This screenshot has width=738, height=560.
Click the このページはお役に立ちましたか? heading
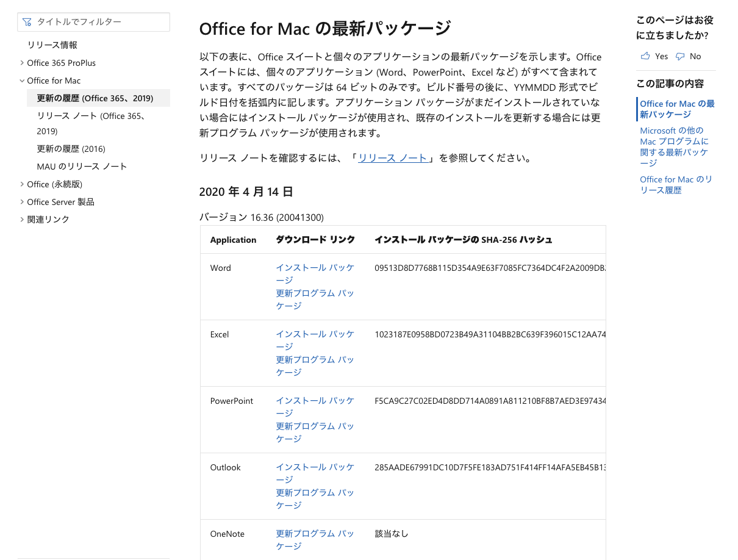(x=675, y=28)
